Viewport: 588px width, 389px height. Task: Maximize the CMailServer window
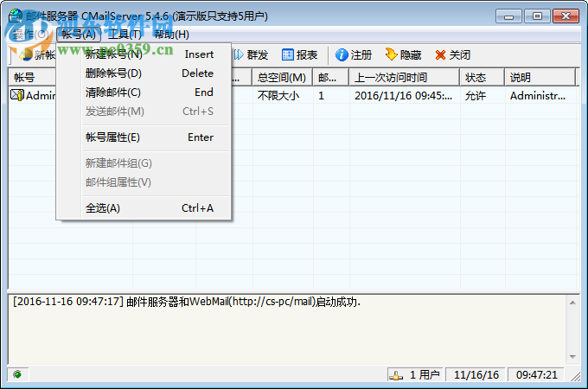coord(537,16)
